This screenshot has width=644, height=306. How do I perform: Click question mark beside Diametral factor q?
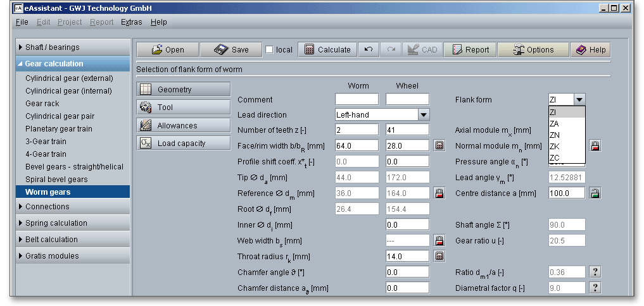595,288
